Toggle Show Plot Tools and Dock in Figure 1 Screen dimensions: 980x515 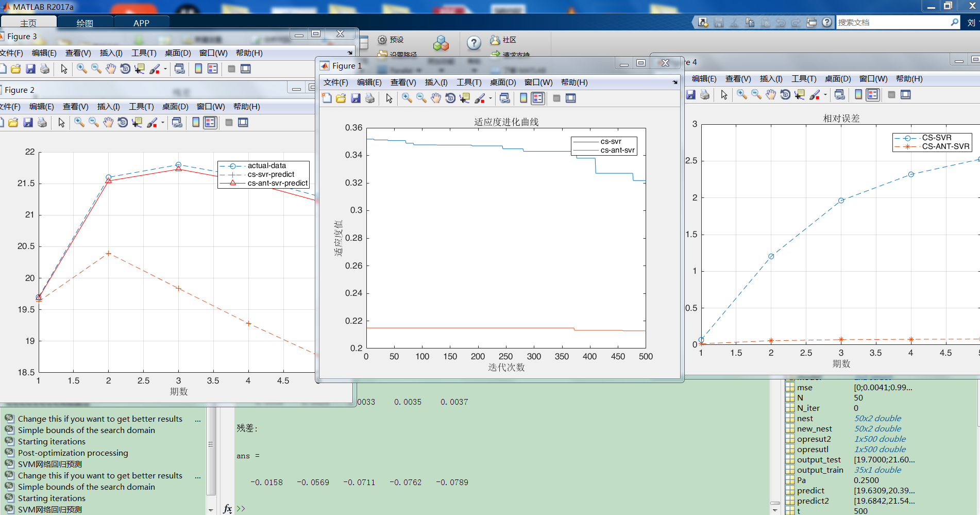[x=570, y=98]
